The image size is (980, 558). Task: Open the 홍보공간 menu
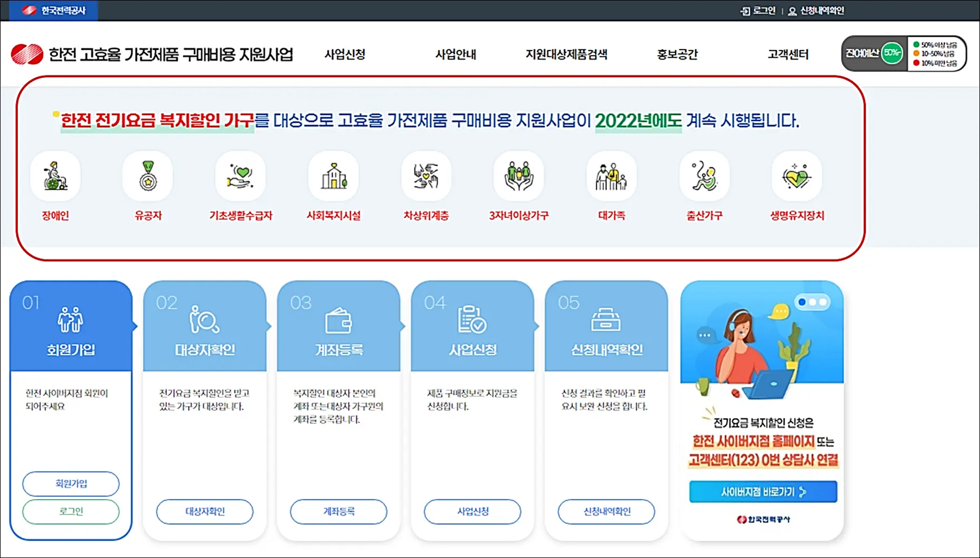point(677,54)
